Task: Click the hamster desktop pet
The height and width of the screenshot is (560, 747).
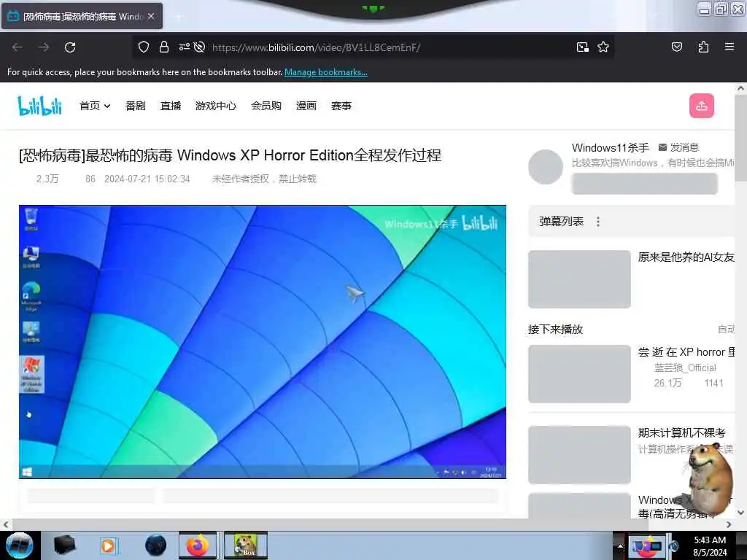Action: click(710, 478)
